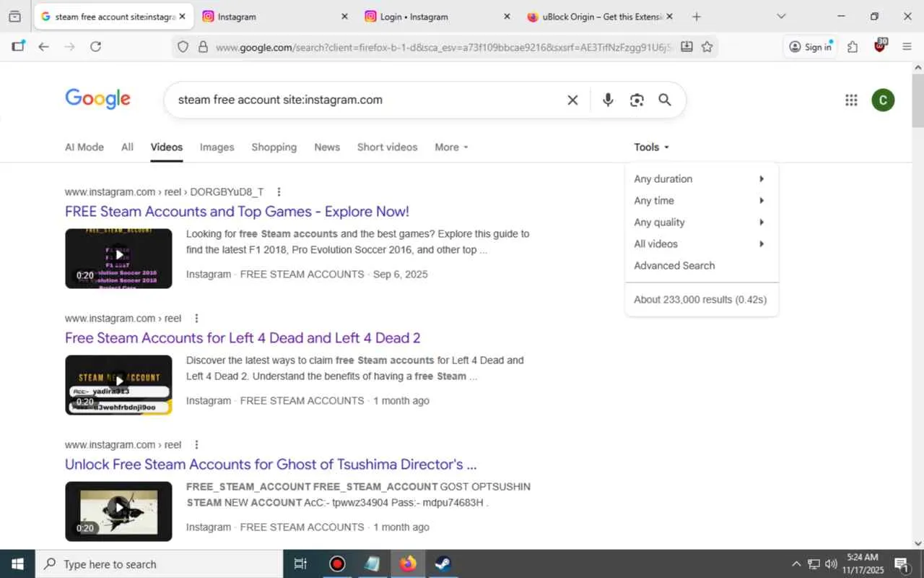
Task: Open network settings in system tray
Action: [x=814, y=564]
